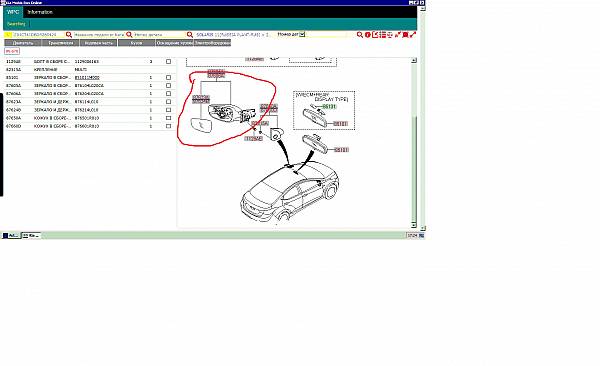Viewport: 600px width, 366px height.
Task: Click the diagram scrollbar down arrow
Action: (414, 225)
